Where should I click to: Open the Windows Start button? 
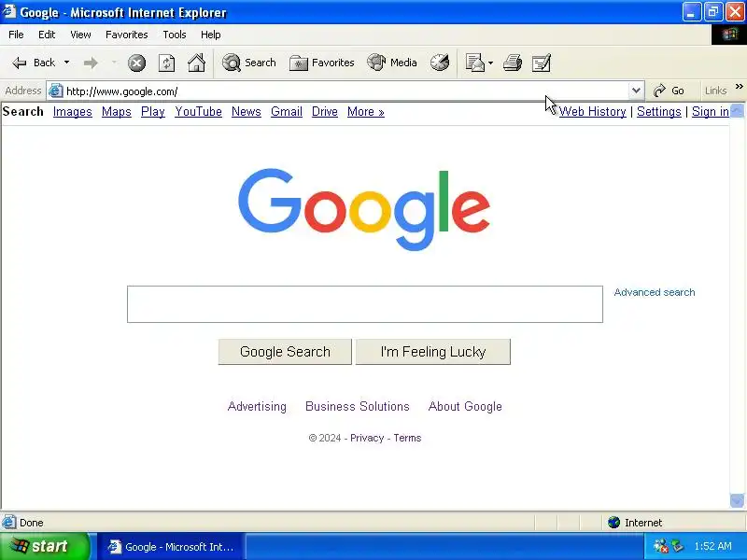click(45, 546)
